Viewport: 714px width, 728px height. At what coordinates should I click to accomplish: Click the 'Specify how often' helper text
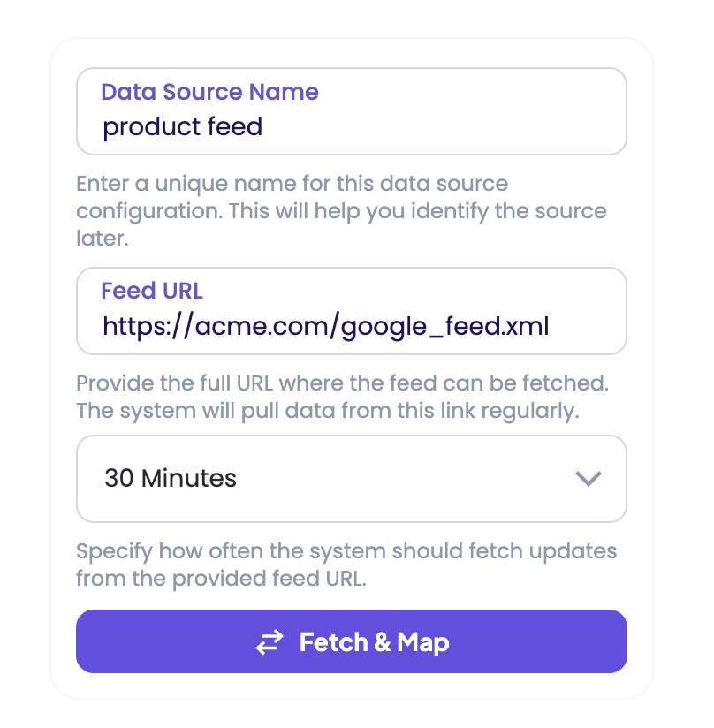pos(346,552)
